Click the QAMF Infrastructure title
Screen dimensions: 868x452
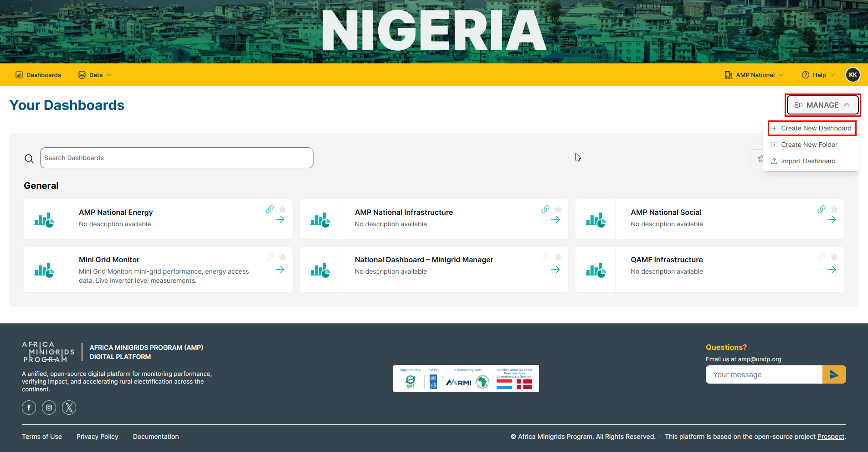pos(667,260)
